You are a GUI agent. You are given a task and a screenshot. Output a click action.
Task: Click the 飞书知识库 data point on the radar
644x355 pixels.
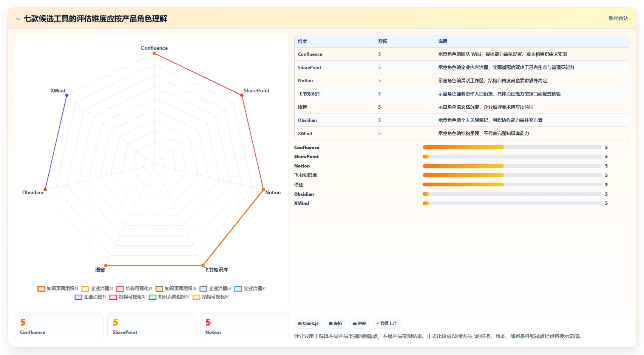click(203, 265)
